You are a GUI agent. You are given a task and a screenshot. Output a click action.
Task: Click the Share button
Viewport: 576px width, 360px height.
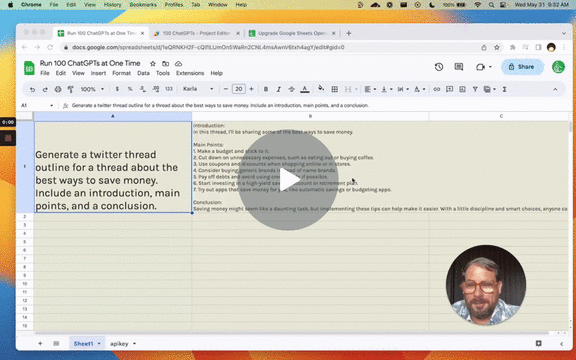pyautogui.click(x=522, y=67)
